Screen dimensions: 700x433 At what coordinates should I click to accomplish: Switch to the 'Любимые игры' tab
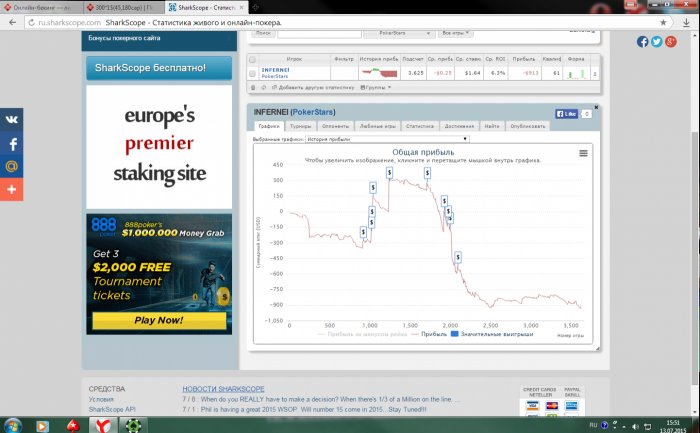point(378,126)
